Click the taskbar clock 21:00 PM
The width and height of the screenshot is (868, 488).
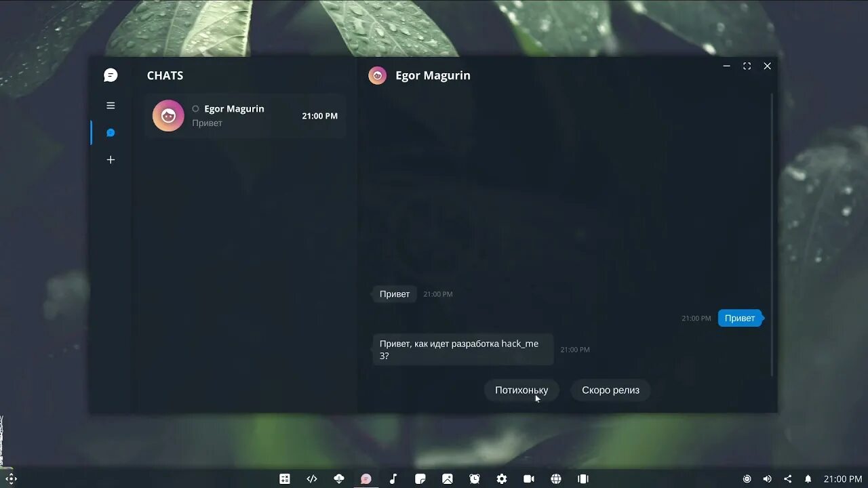[843, 479]
